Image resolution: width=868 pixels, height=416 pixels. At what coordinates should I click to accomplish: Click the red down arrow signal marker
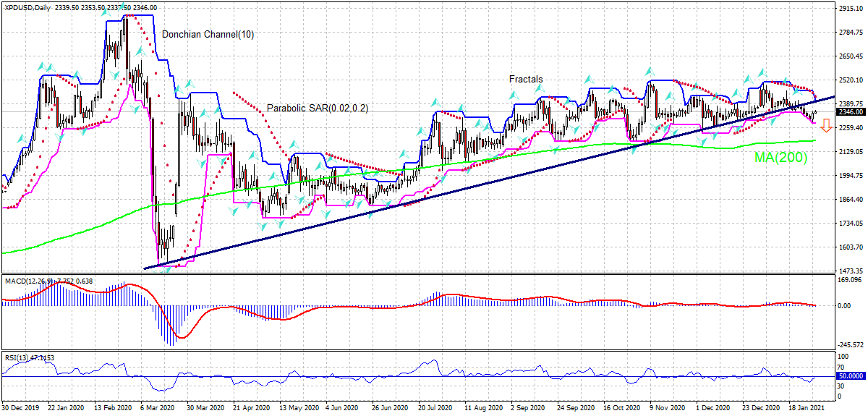tap(825, 127)
